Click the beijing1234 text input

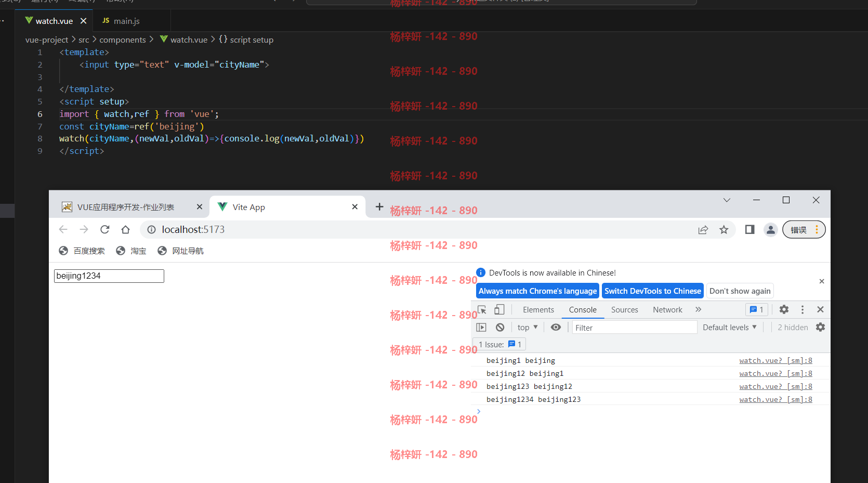(109, 276)
